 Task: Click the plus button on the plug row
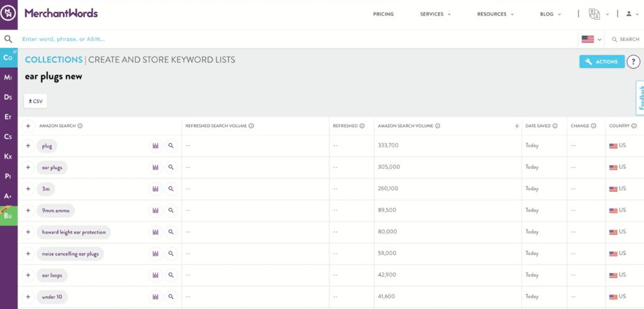click(28, 146)
